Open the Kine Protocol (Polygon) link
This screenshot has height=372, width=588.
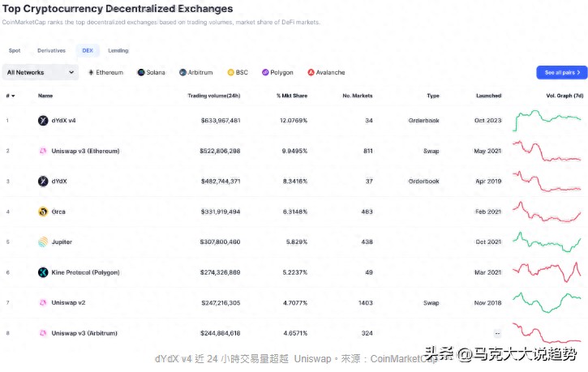click(85, 272)
